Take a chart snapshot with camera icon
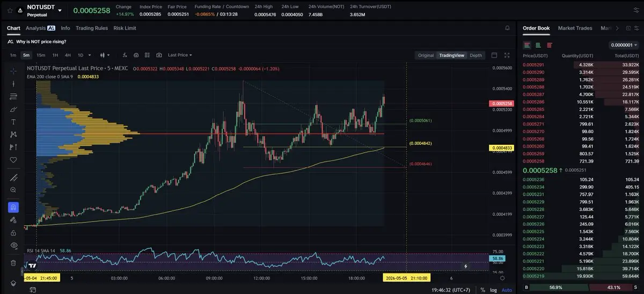The height and width of the screenshot is (294, 644). click(159, 55)
